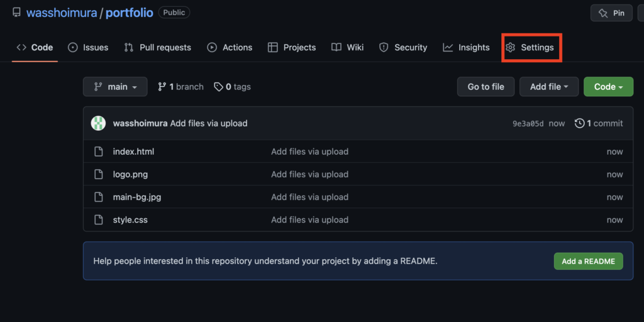Click the wasshoimura avatar thumbnail
The height and width of the screenshot is (322, 644).
pyautogui.click(x=98, y=123)
